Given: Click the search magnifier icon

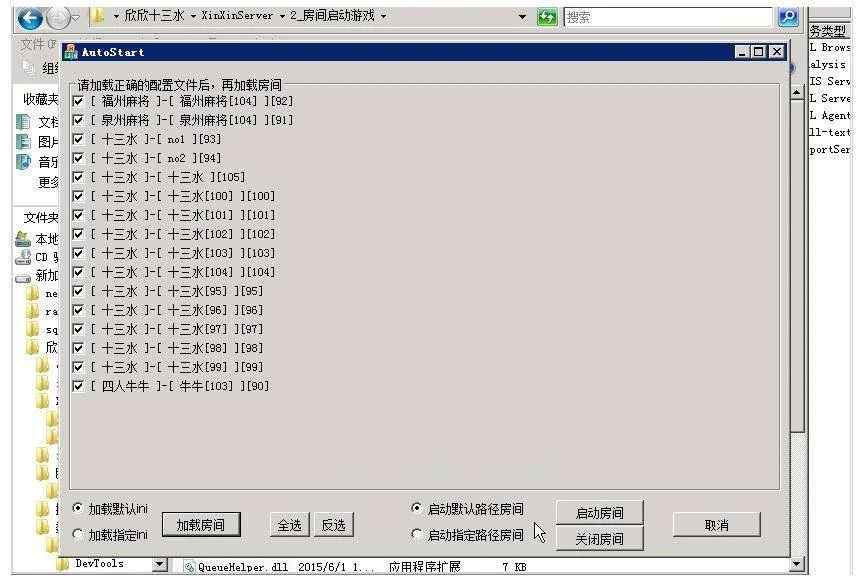Looking at the screenshot, I should [x=788, y=17].
